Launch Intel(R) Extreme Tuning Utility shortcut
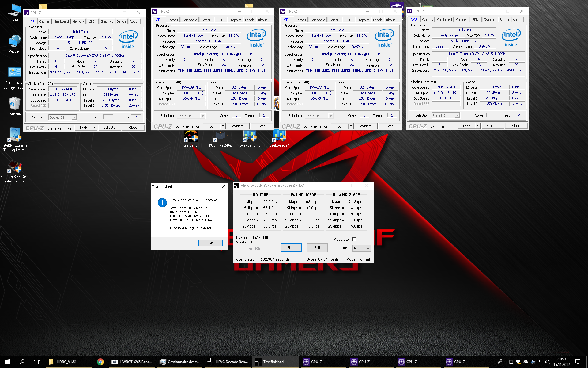588x368 pixels. (14, 140)
